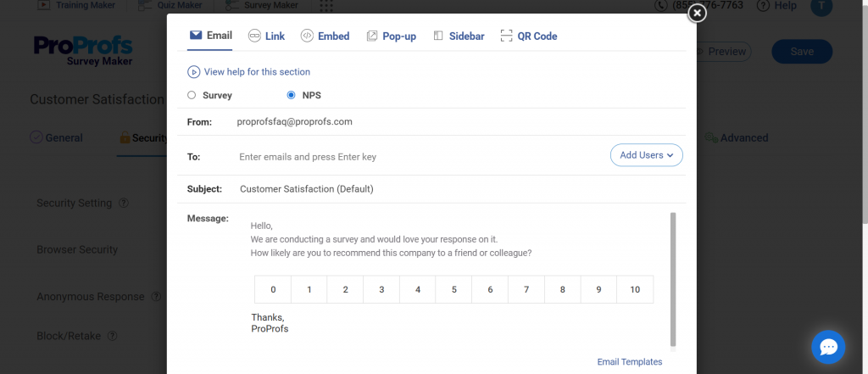Click the QR Code tab icon
Screen dimensions: 868x374
coord(506,36)
